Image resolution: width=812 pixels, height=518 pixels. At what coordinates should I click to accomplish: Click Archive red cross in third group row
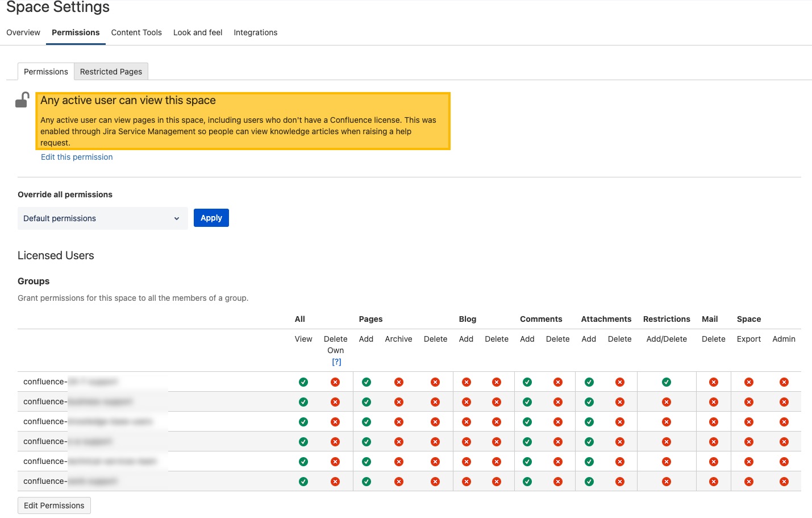click(x=399, y=422)
